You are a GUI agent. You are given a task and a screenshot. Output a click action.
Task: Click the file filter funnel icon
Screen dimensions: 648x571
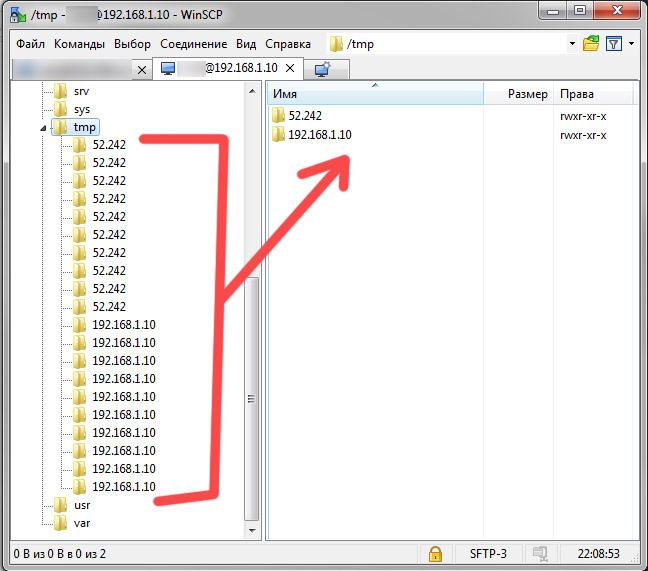[x=614, y=44]
